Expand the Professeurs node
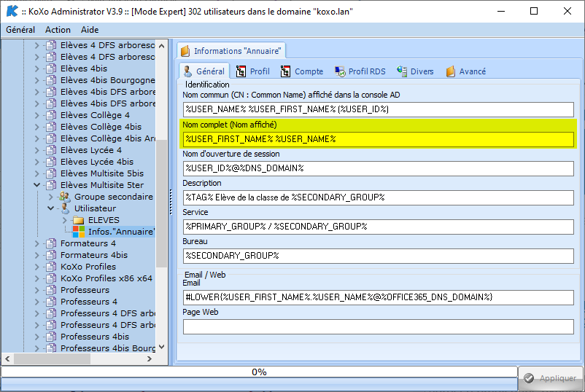This screenshot has width=585, height=392. coord(36,290)
